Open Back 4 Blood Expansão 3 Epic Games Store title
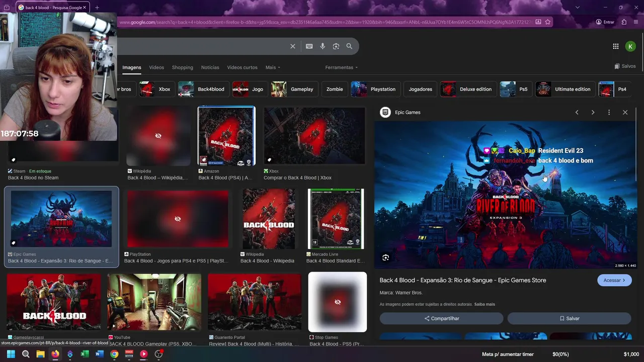This screenshot has height=362, width=644. point(463,281)
